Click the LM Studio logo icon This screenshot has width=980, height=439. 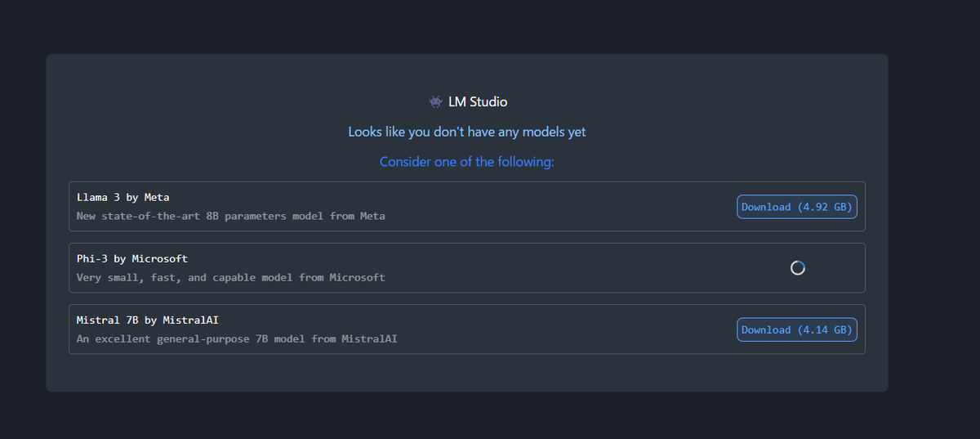point(435,102)
